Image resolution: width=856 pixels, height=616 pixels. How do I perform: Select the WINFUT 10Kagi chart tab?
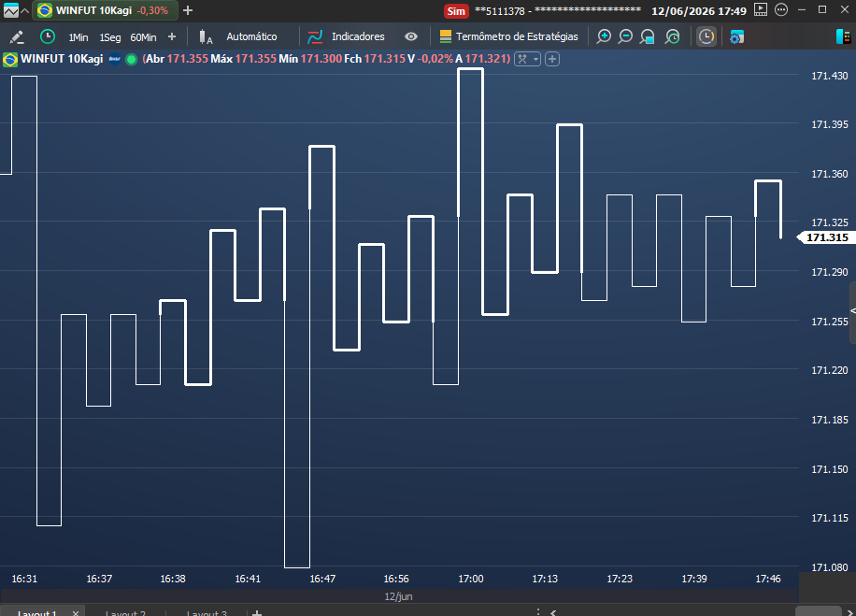coord(103,10)
